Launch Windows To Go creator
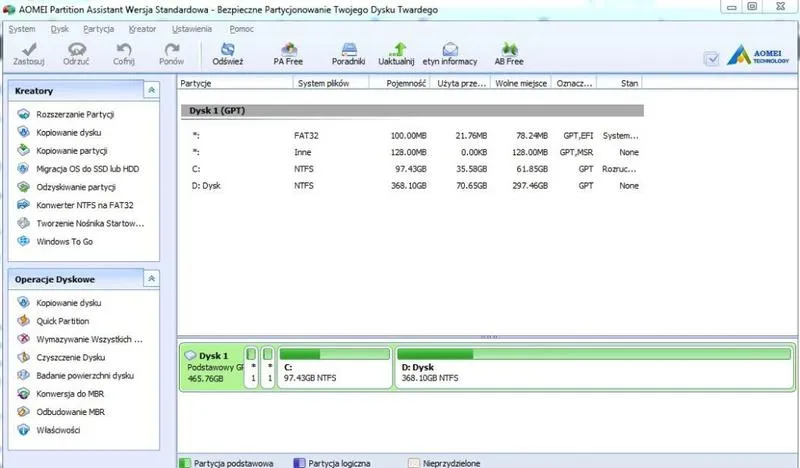 (64, 241)
